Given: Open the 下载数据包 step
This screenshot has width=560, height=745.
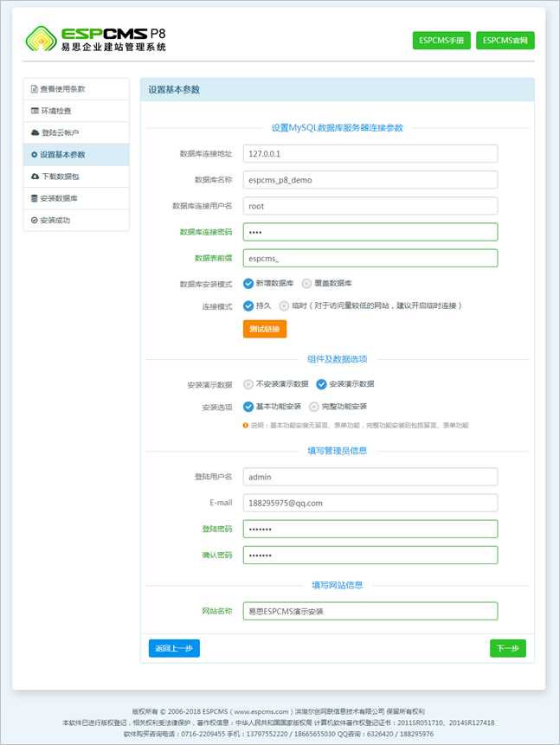Looking at the screenshot, I should 76,177.
